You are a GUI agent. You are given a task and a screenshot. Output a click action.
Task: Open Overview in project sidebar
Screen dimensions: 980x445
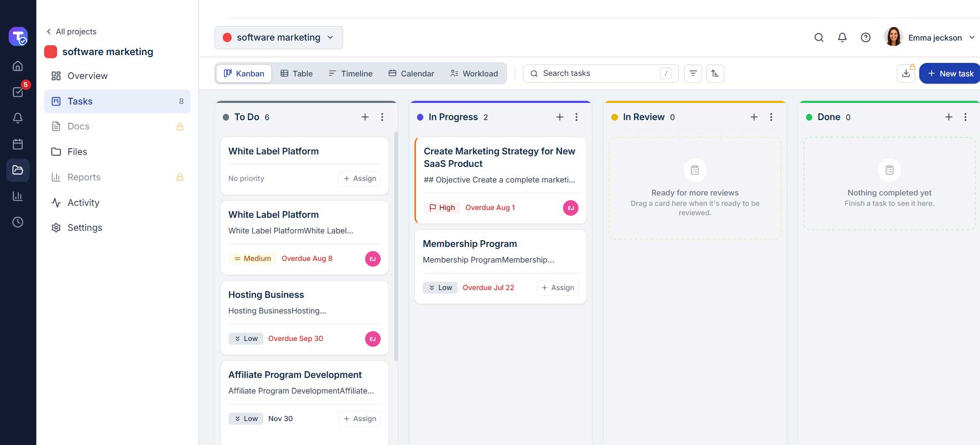117,76
